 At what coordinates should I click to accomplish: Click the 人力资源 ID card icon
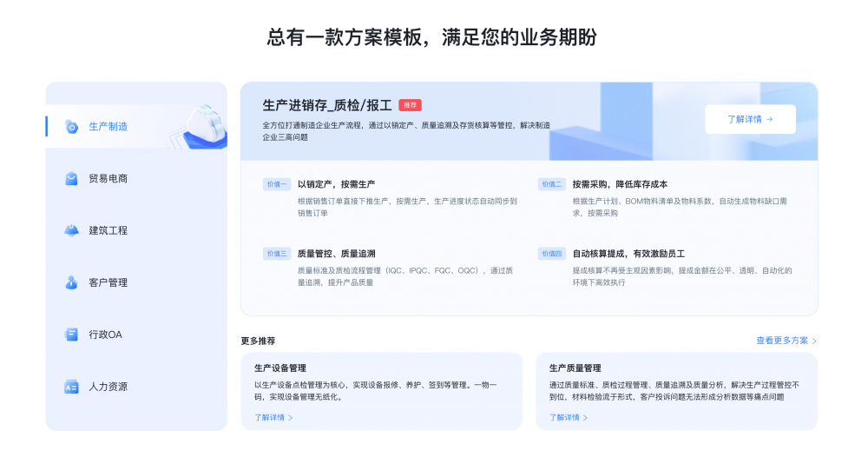[x=71, y=387]
